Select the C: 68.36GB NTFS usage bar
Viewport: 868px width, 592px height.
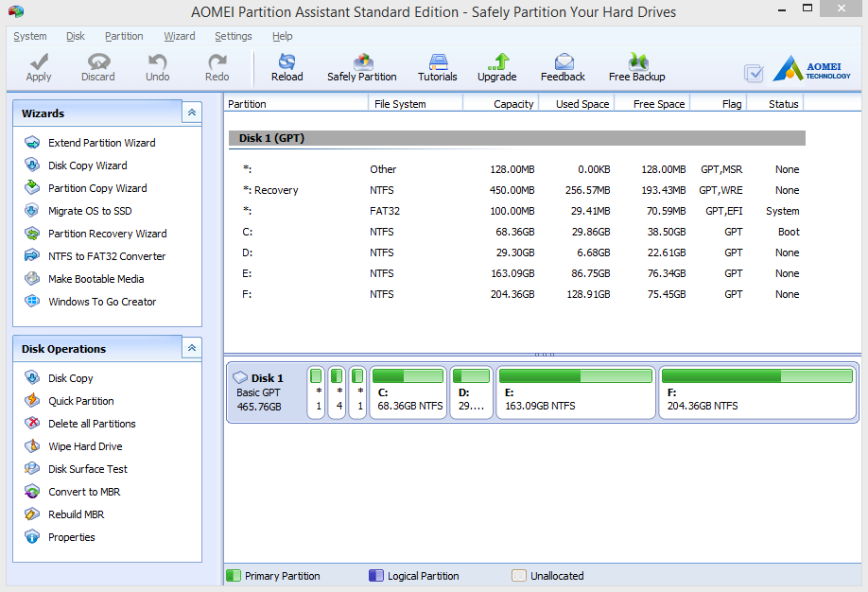(408, 376)
